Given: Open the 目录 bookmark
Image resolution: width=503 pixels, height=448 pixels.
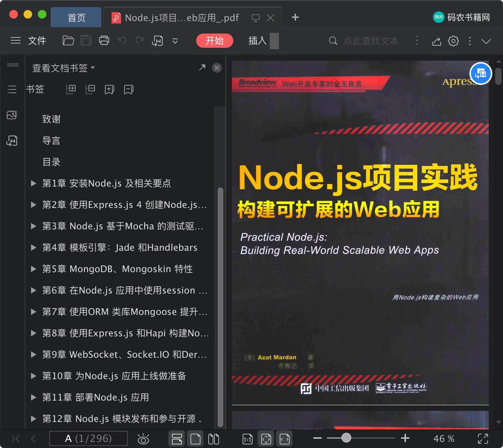Looking at the screenshot, I should pos(51,162).
